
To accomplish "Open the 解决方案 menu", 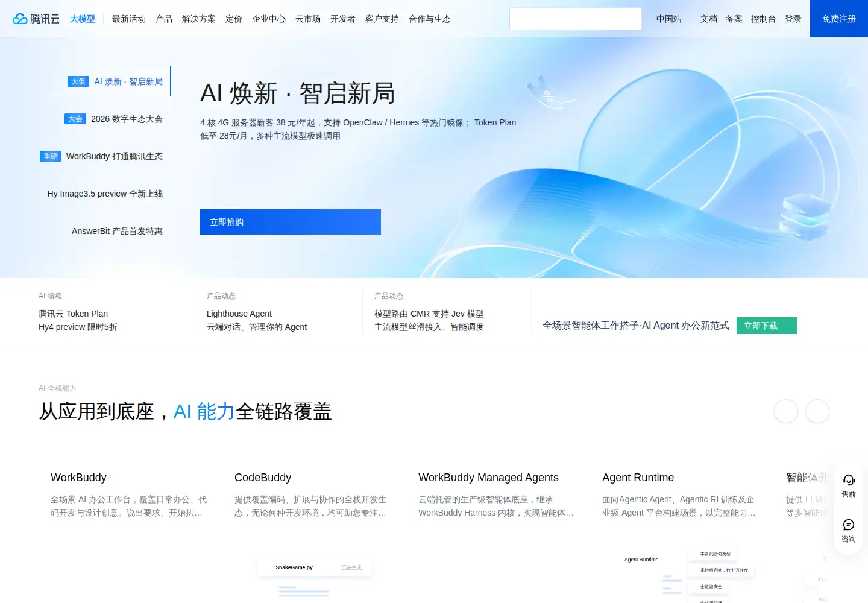I will coord(199,19).
